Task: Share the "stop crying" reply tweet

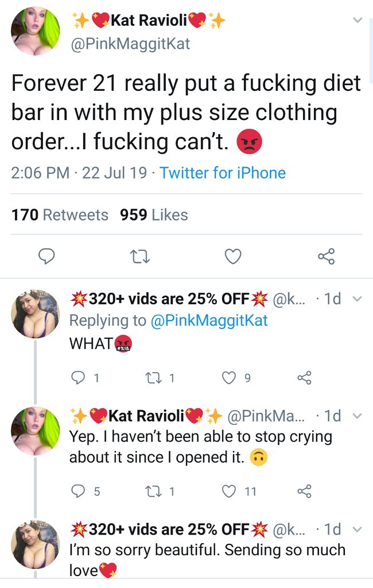Action: click(x=303, y=491)
